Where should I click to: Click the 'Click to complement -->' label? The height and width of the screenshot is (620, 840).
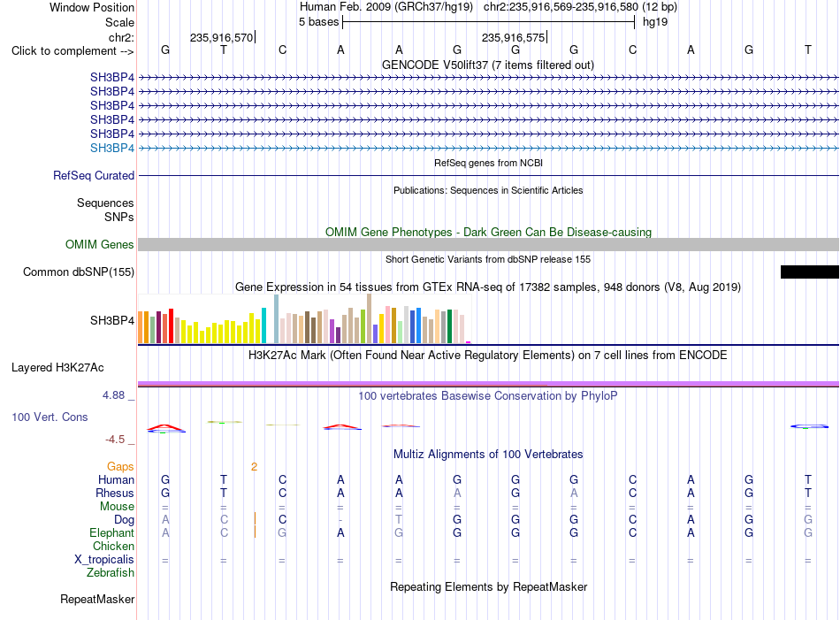click(x=73, y=51)
